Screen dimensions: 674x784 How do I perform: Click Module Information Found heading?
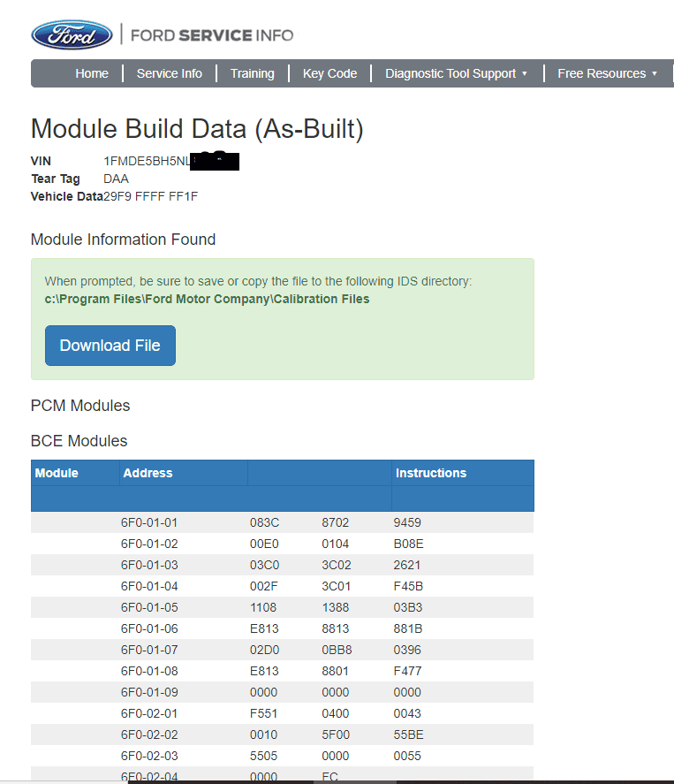click(123, 240)
